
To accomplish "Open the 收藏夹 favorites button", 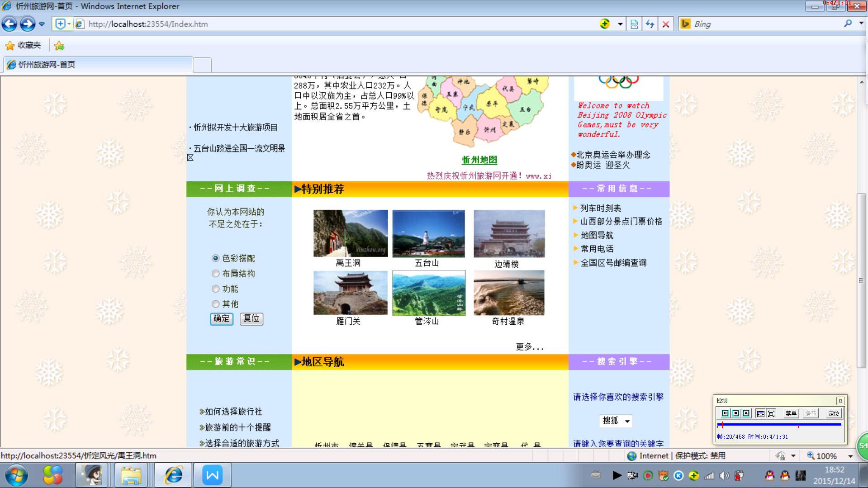I will tap(23, 45).
